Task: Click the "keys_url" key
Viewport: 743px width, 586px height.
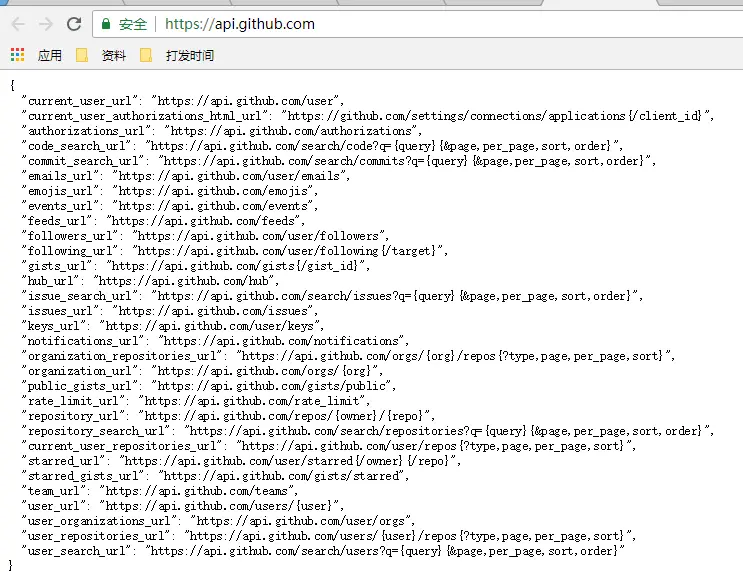Action: click(54, 326)
